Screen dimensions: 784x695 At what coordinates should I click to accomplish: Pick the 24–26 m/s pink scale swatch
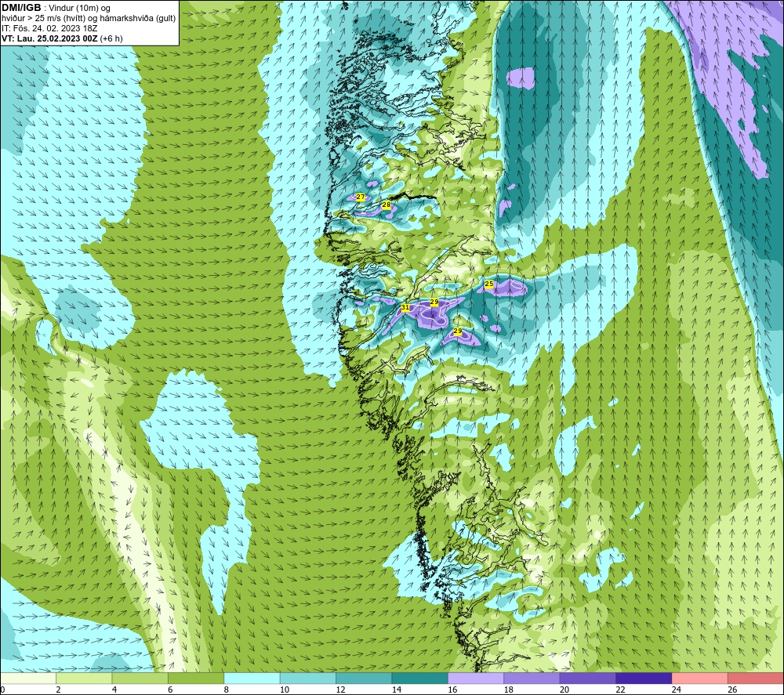(x=700, y=678)
